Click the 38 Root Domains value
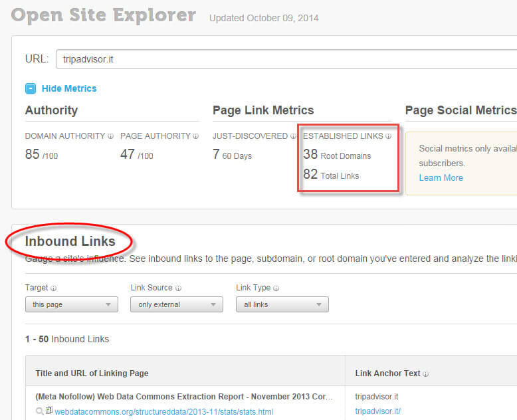Viewport: 517px width, 420px height. coord(337,154)
